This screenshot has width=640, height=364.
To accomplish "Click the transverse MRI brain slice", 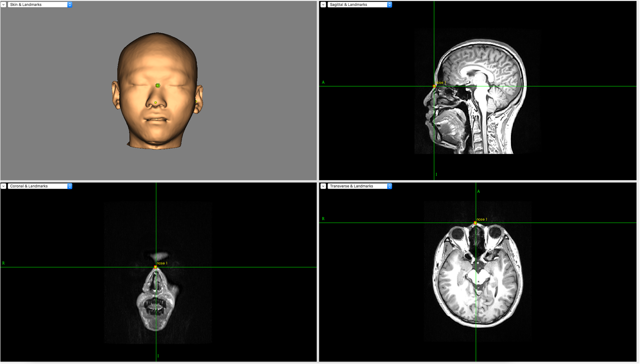I will (478, 275).
